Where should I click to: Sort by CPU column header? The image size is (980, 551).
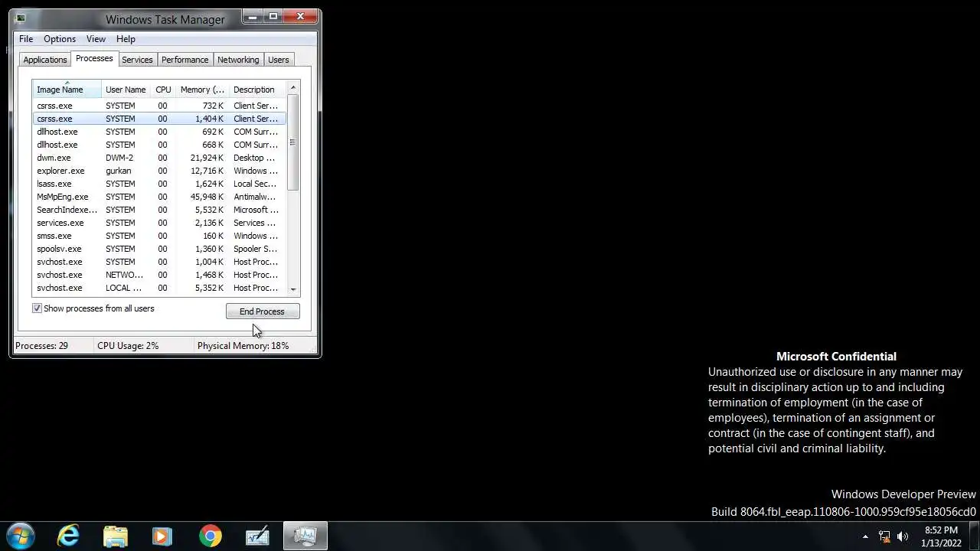[163, 90]
